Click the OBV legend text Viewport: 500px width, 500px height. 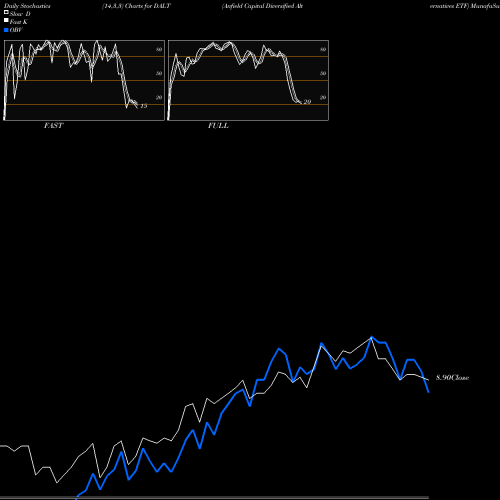click(x=16, y=30)
